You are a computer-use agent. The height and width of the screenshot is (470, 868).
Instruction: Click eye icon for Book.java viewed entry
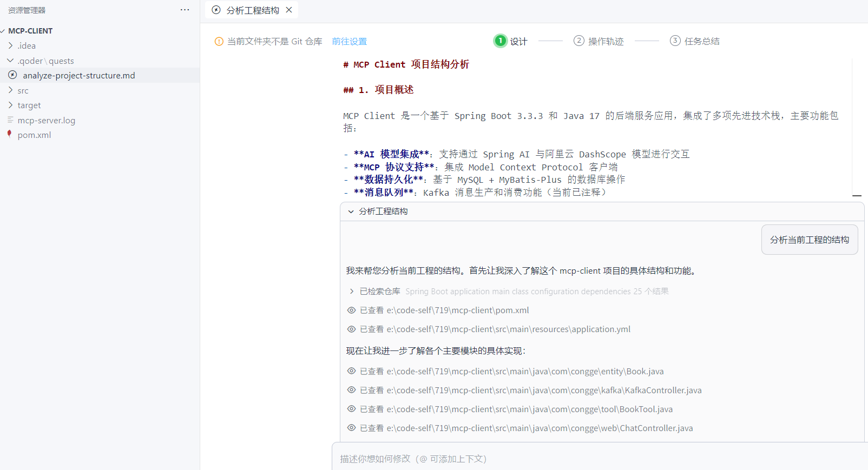tap(351, 372)
